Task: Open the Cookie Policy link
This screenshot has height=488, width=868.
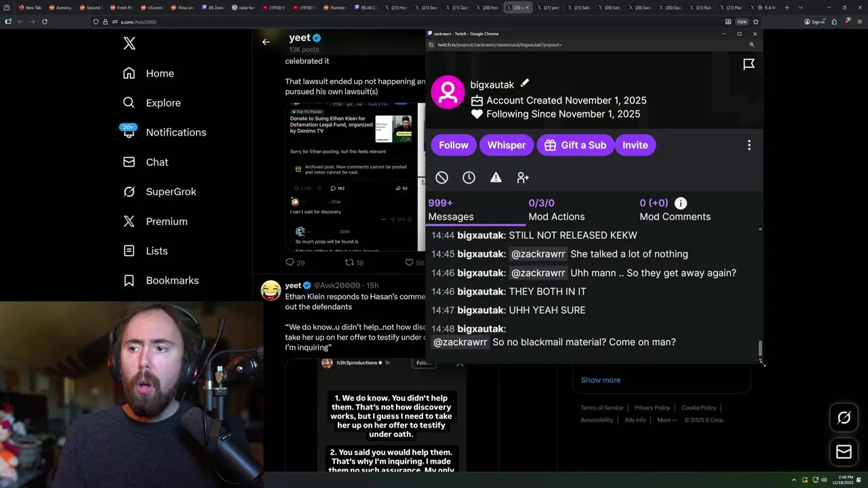Action: [x=699, y=408]
